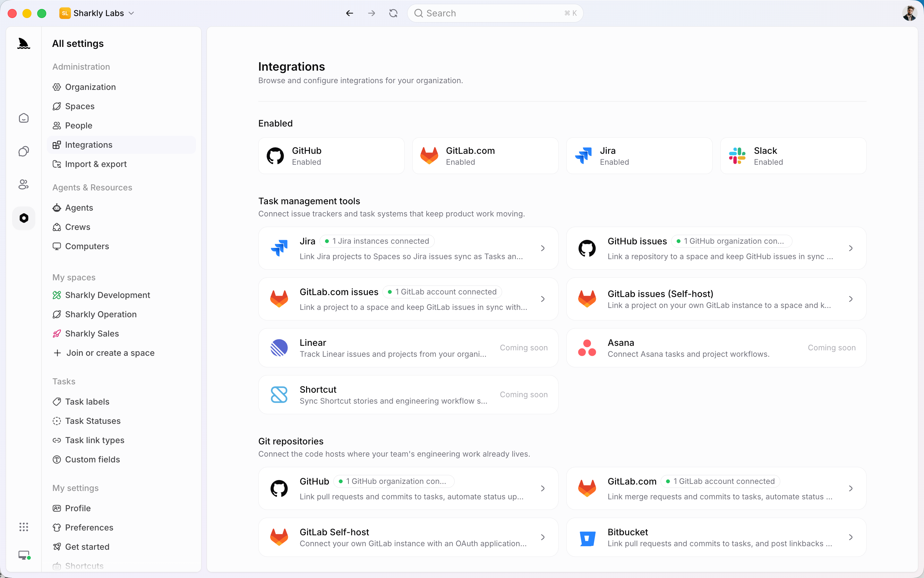Open the apps grid icon in left rail

click(24, 527)
